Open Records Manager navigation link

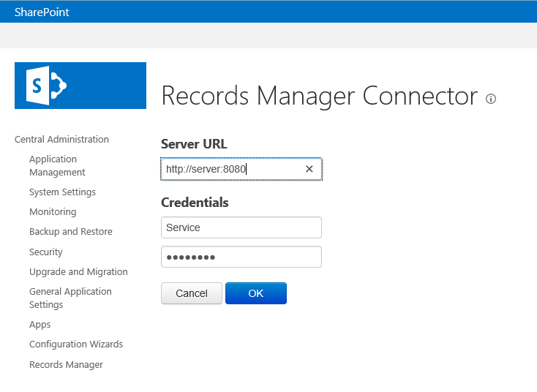[66, 365]
